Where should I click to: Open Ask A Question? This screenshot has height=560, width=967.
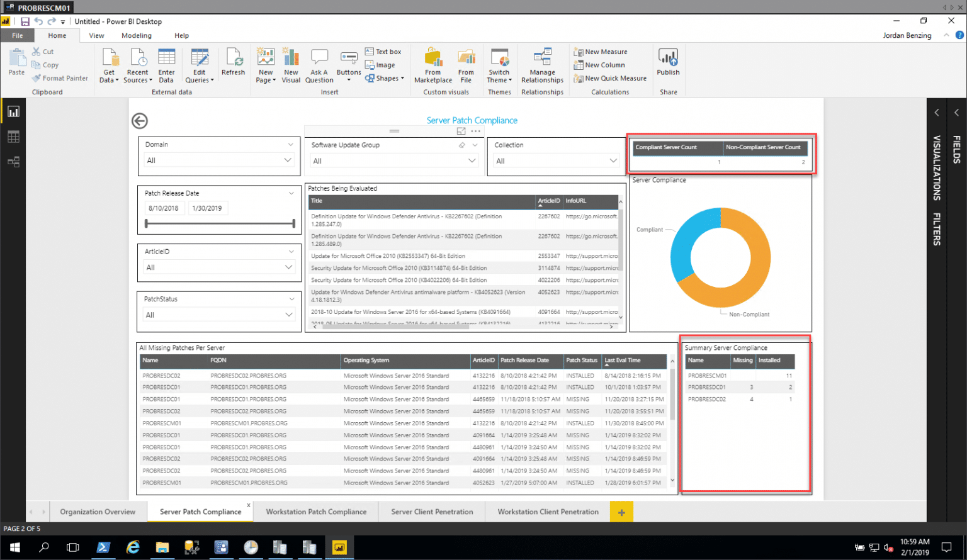[x=319, y=65]
